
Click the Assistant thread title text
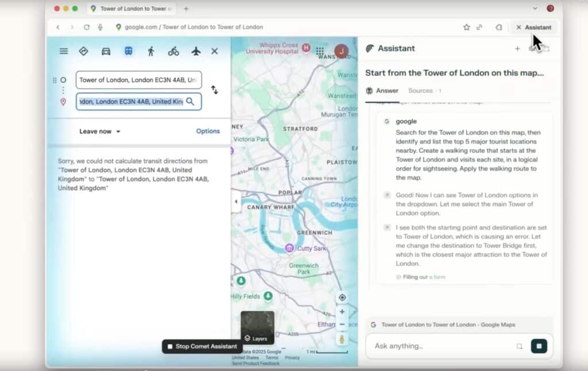455,73
